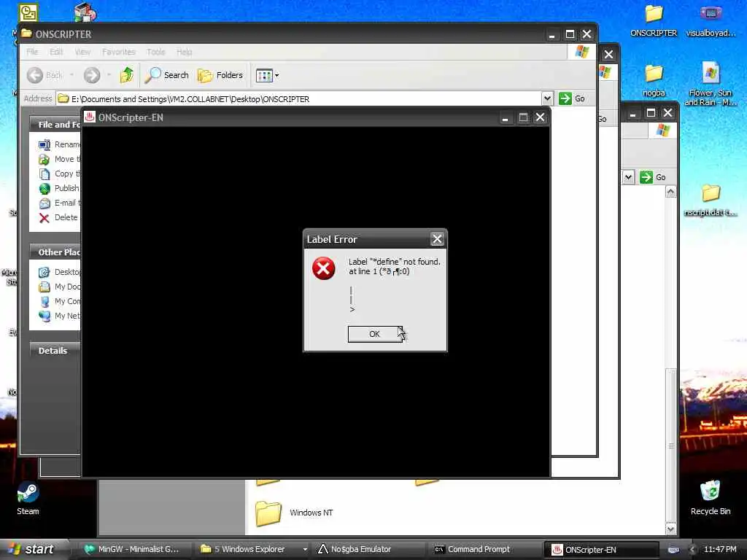Open the Favorites menu in ONSCRIPTER window
This screenshot has width=747, height=560.
tap(119, 52)
